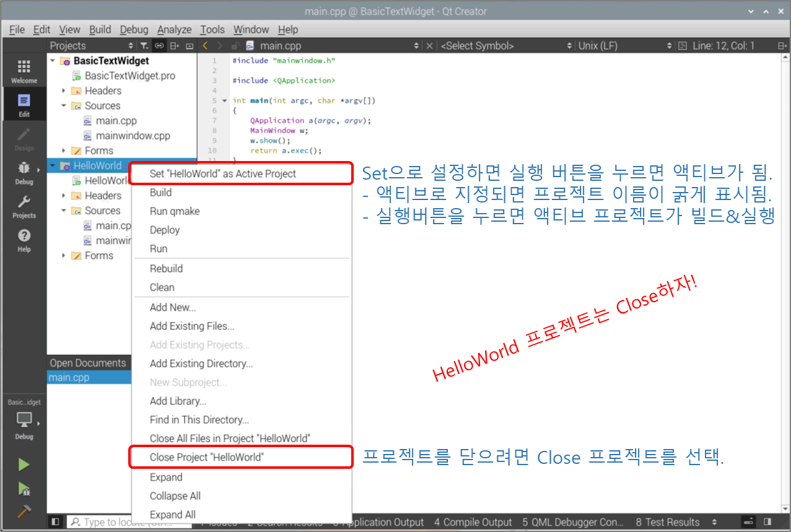The image size is (791, 532).
Task: Collapse Sources under BasicTextWidget
Action: [64, 106]
